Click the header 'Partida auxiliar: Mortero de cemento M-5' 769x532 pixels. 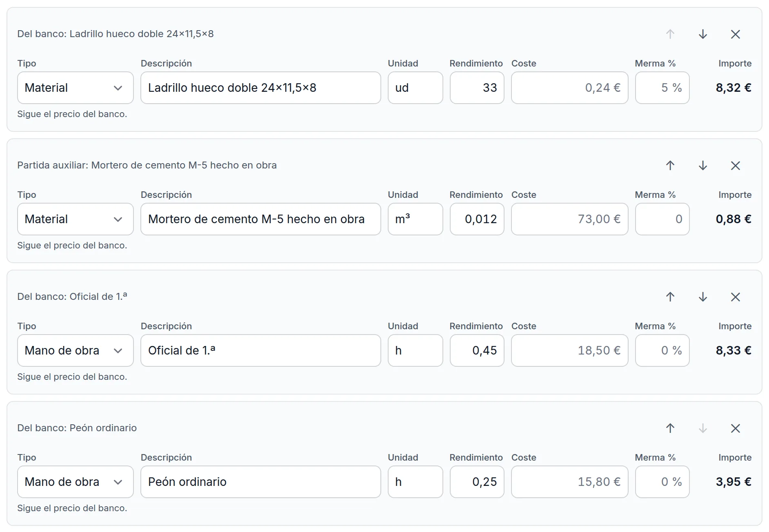click(x=147, y=165)
